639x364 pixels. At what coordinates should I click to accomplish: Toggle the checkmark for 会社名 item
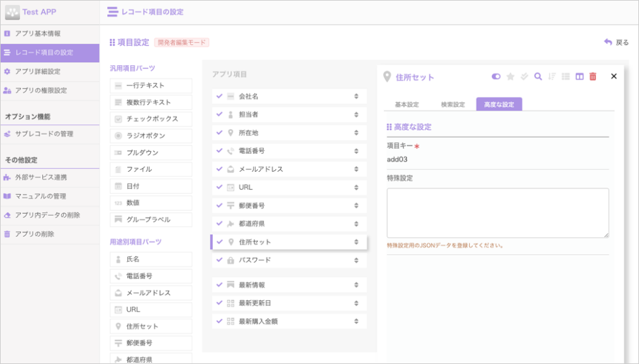click(x=219, y=96)
